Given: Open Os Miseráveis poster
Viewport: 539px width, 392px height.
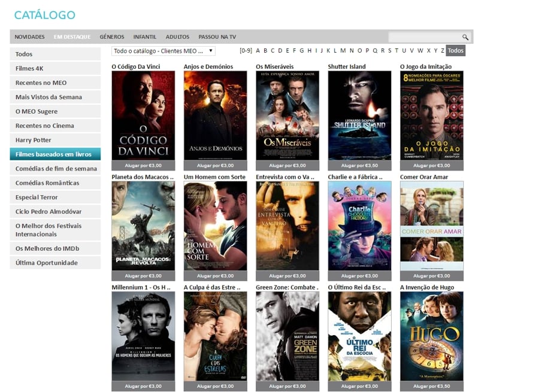Looking at the screenshot, I should tap(287, 116).
